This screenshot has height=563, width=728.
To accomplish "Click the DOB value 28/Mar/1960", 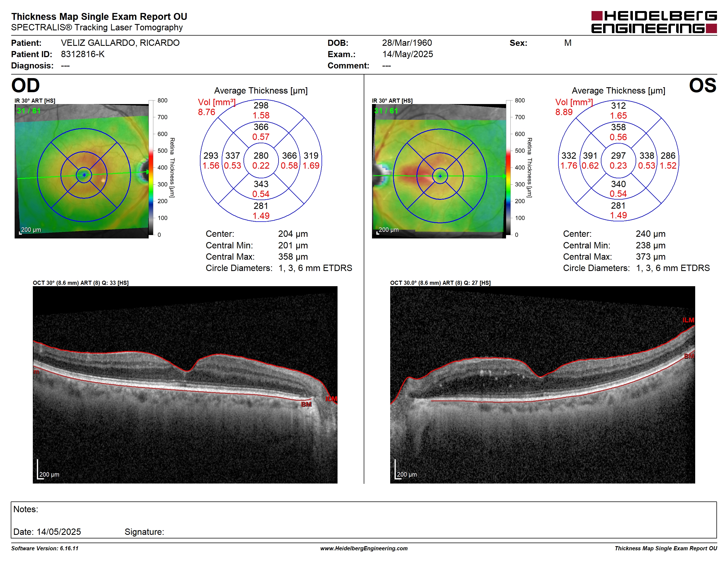I will tap(407, 43).
